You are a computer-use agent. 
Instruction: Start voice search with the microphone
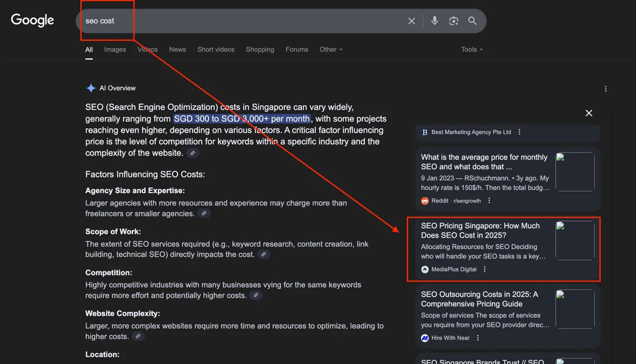click(435, 21)
